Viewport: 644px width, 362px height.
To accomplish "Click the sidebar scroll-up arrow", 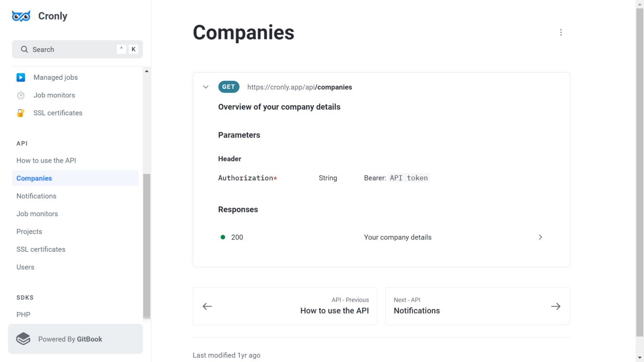I will click(147, 71).
